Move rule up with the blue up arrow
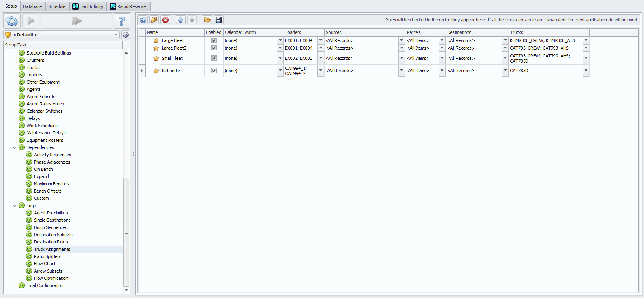 coord(181,20)
